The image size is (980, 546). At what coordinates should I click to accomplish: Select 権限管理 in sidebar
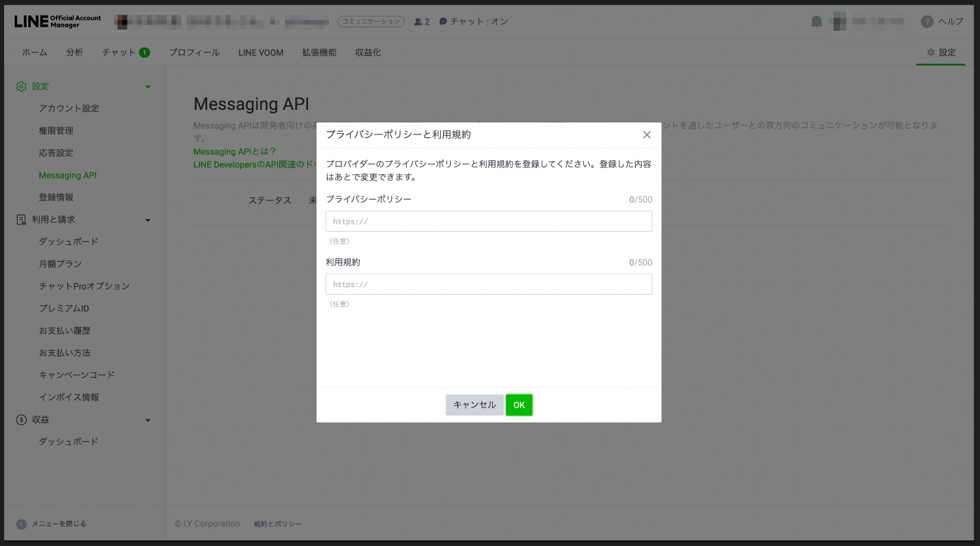click(x=56, y=131)
